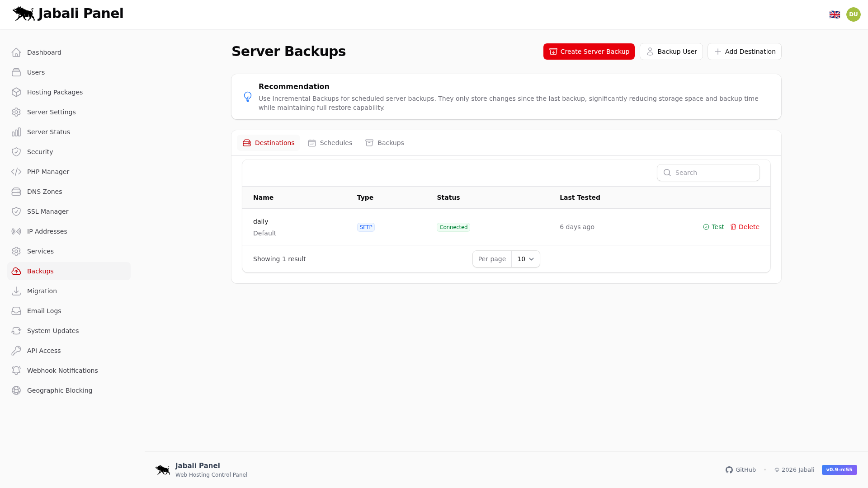Click inside the Search field
The height and width of the screenshot is (488, 868).
coord(708,172)
